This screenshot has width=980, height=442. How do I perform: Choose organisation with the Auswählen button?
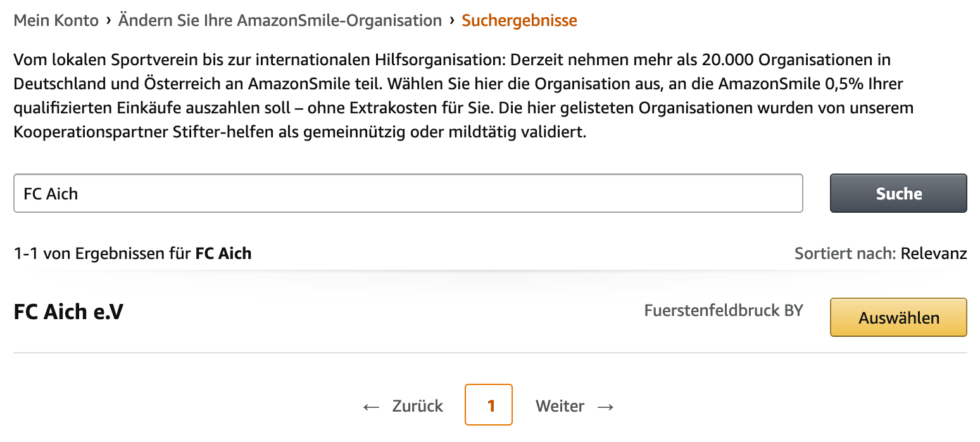[x=898, y=317]
